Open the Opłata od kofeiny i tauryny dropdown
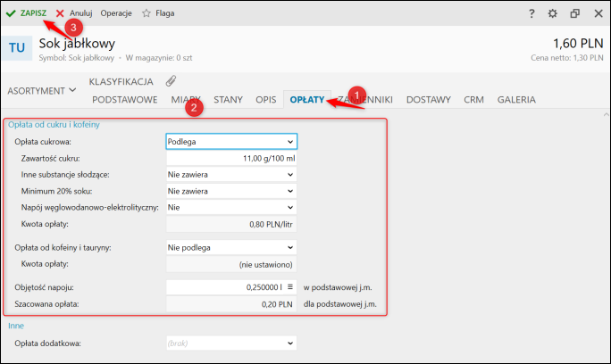This screenshot has width=611, height=364. (231, 248)
